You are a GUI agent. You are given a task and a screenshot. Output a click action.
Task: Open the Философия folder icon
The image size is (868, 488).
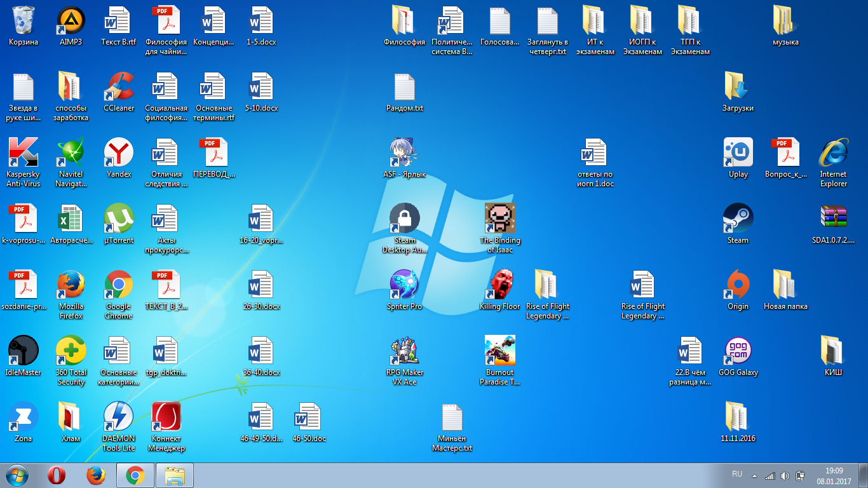[x=405, y=21]
